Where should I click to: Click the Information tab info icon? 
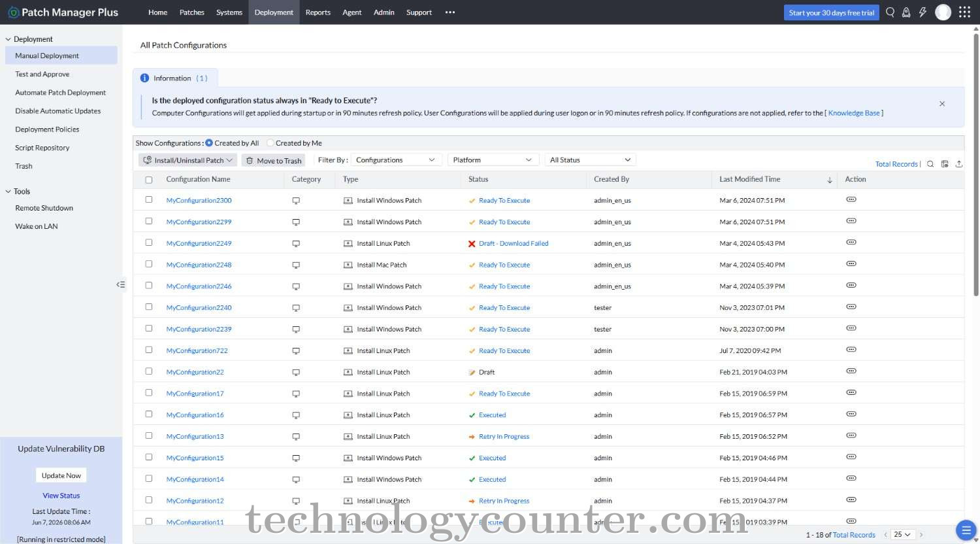click(144, 78)
